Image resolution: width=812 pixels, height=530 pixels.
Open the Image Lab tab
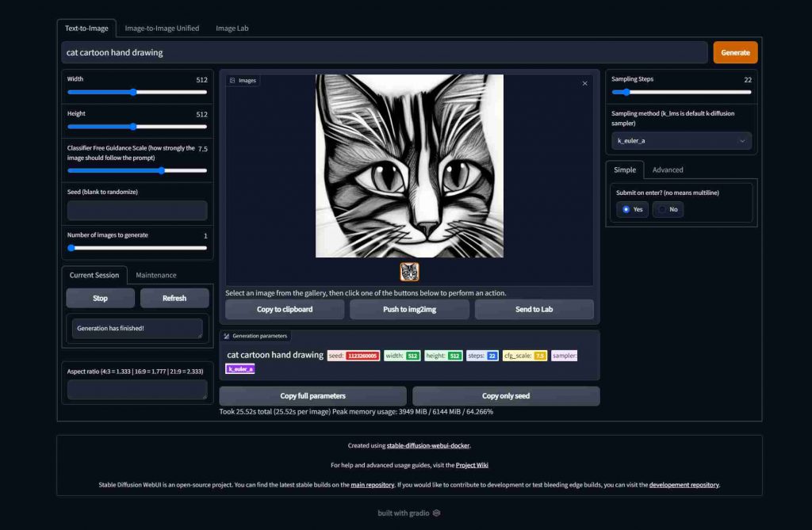(x=232, y=28)
